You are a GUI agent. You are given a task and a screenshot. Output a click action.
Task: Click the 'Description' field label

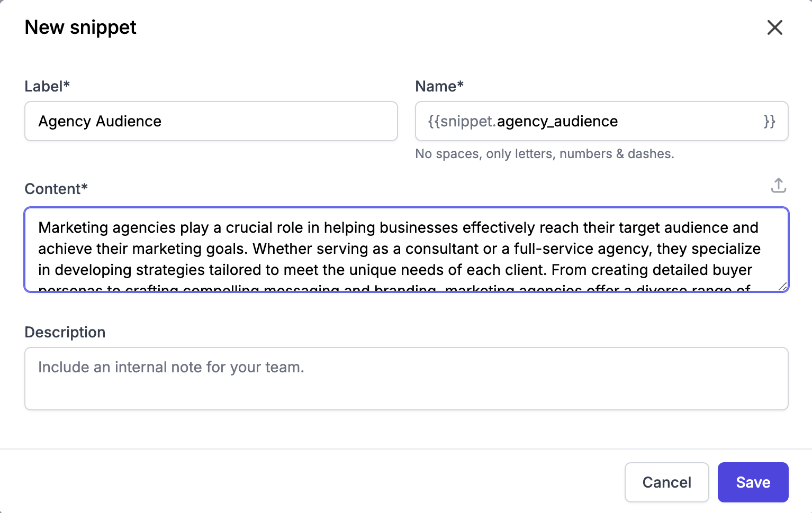tap(65, 332)
